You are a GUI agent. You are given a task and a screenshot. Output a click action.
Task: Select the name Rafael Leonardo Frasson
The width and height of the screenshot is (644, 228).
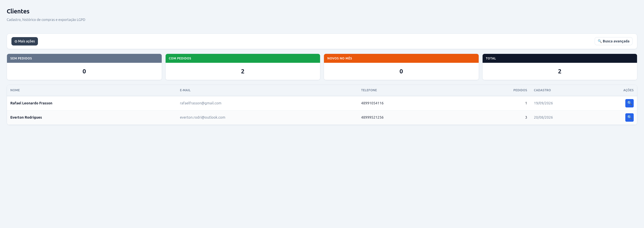(x=31, y=103)
